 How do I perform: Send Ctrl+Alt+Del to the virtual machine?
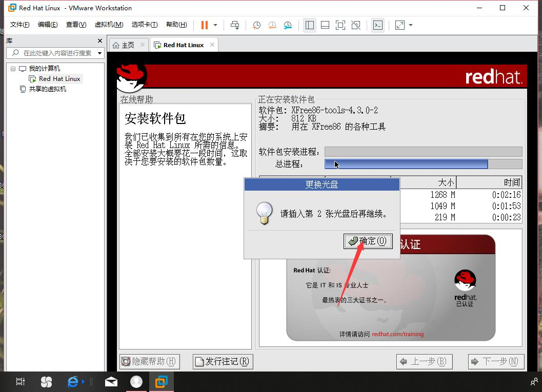coord(235,25)
